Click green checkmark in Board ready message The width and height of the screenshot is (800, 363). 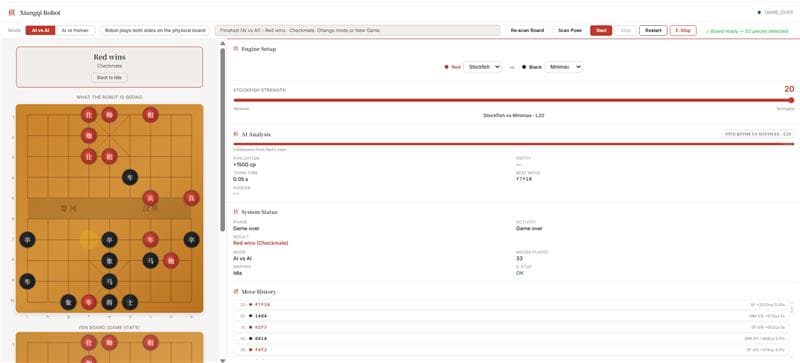coord(707,31)
